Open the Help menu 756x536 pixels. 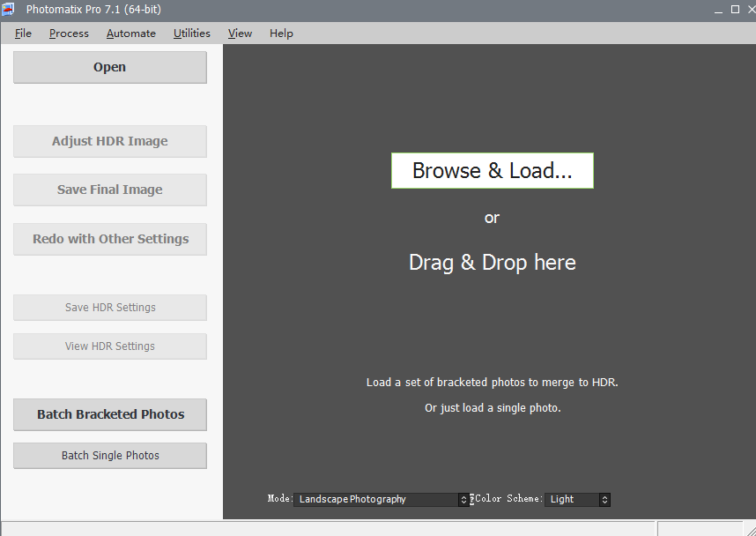(281, 33)
